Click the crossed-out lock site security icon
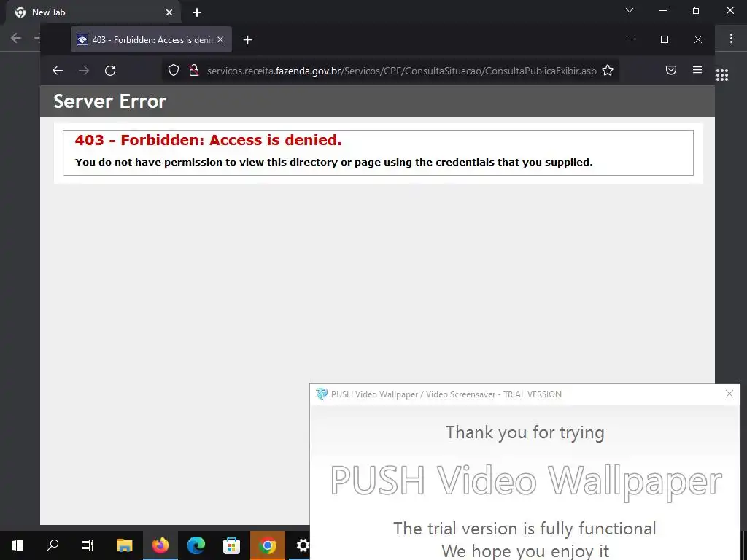 tap(193, 71)
